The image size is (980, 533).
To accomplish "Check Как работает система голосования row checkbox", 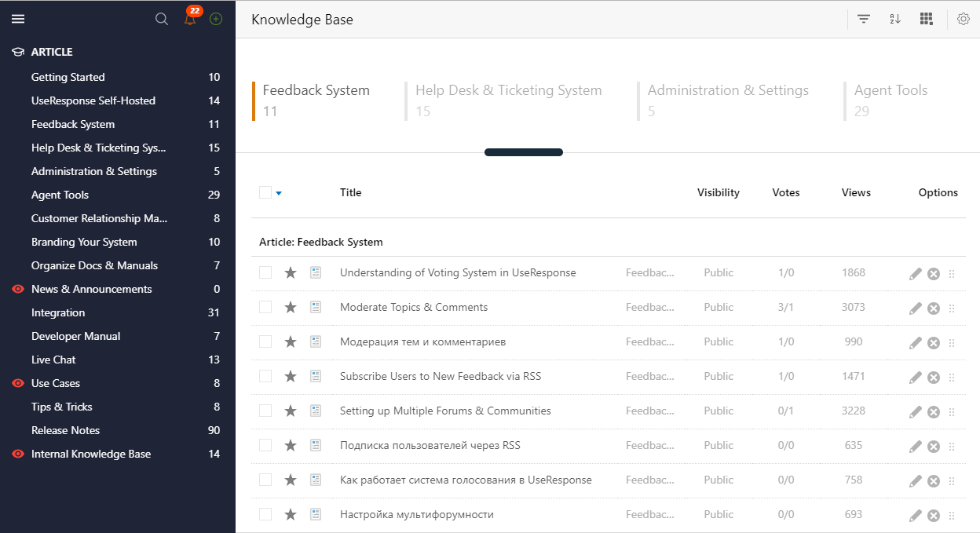I will [265, 480].
